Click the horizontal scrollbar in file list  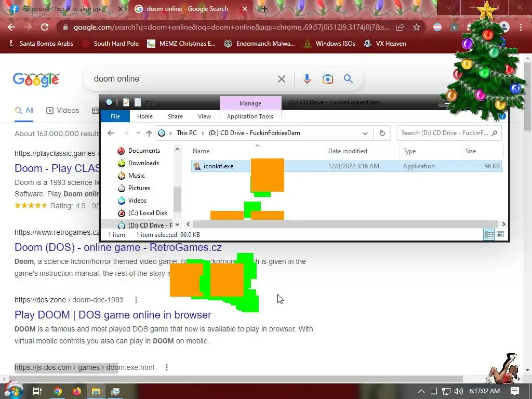pos(345,224)
